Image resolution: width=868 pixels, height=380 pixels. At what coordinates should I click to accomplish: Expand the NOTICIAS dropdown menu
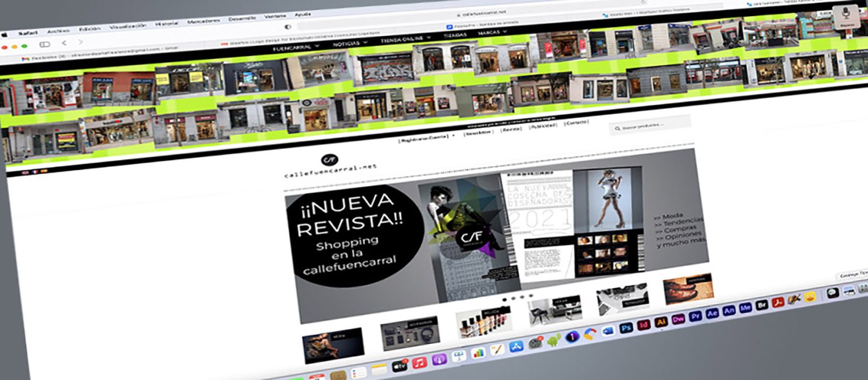(351, 43)
